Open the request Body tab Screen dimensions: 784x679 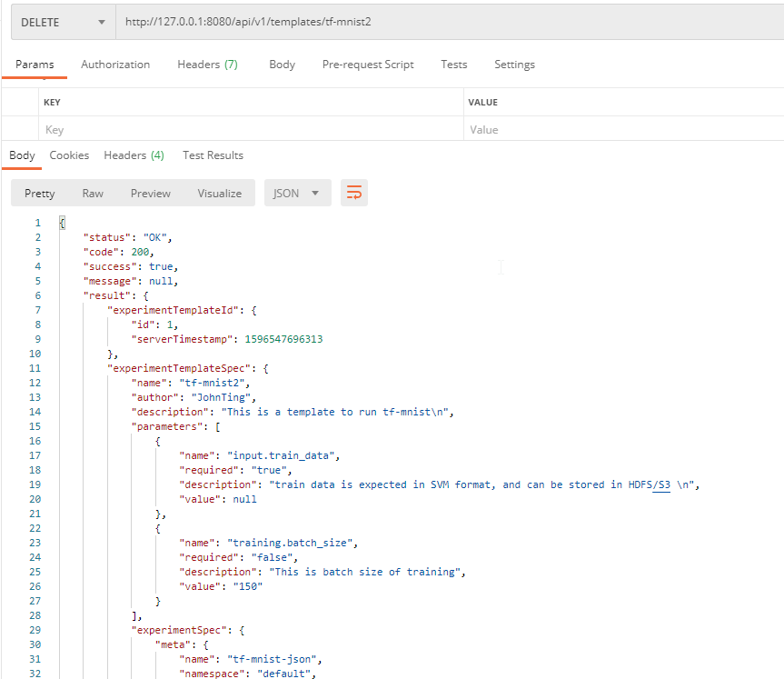pos(282,65)
